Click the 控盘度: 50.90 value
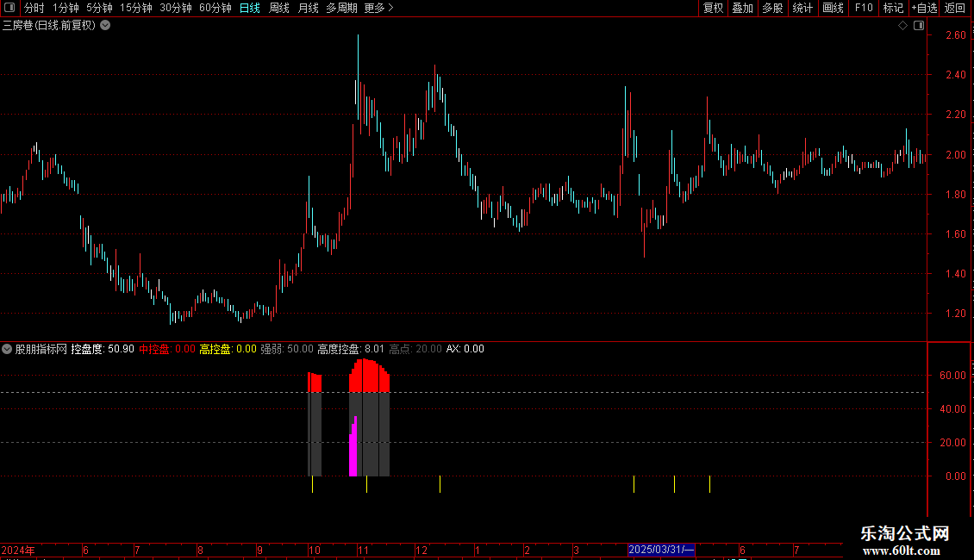 [103, 349]
